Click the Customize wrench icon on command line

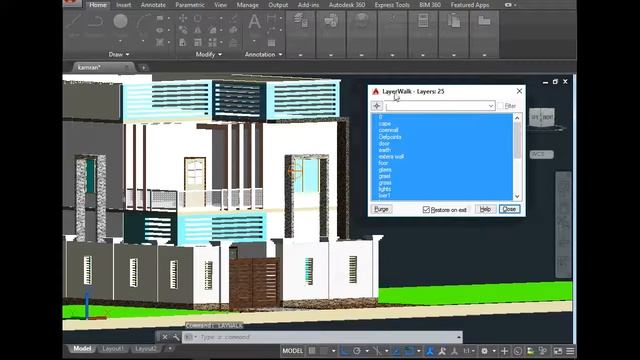pyautogui.click(x=176, y=337)
